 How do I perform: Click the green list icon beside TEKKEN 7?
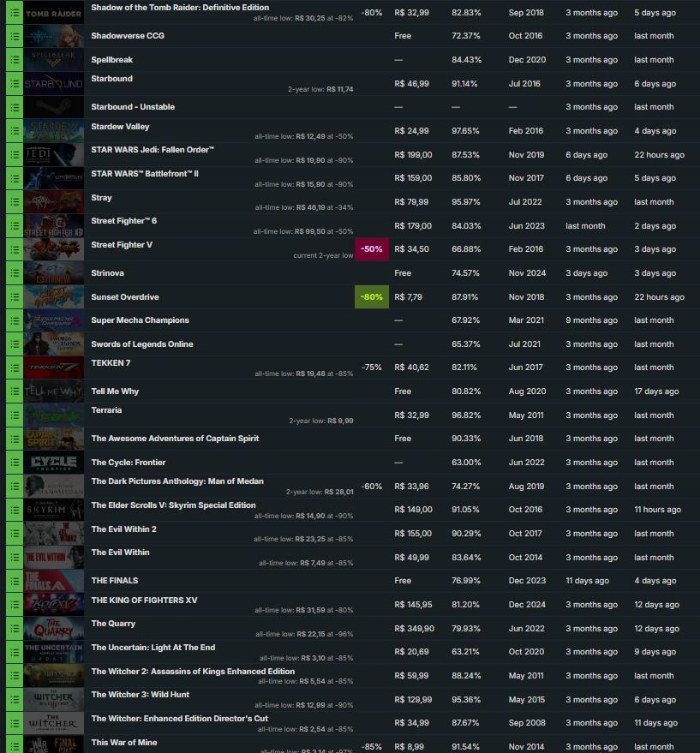coord(15,368)
